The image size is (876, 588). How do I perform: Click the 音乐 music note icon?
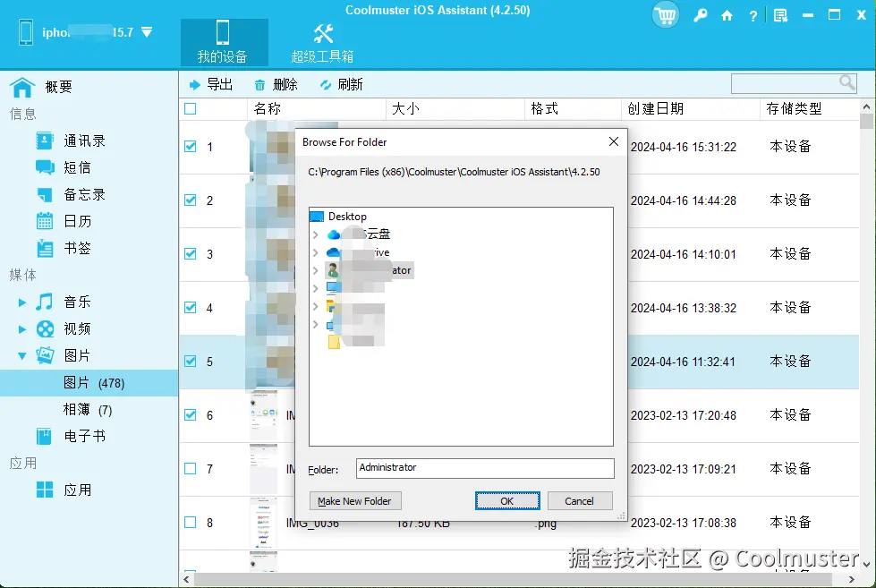[x=45, y=302]
